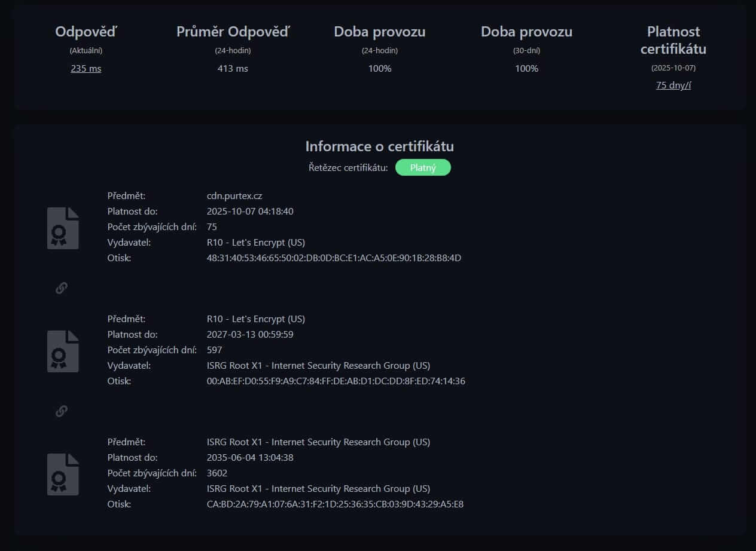The image size is (756, 551).
Task: Click remaining days value 3602
Action: point(217,473)
